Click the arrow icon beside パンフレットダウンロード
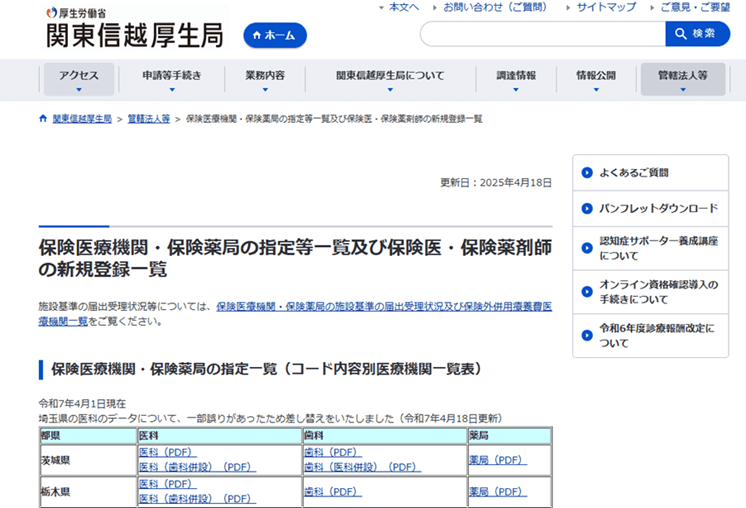 click(x=586, y=209)
